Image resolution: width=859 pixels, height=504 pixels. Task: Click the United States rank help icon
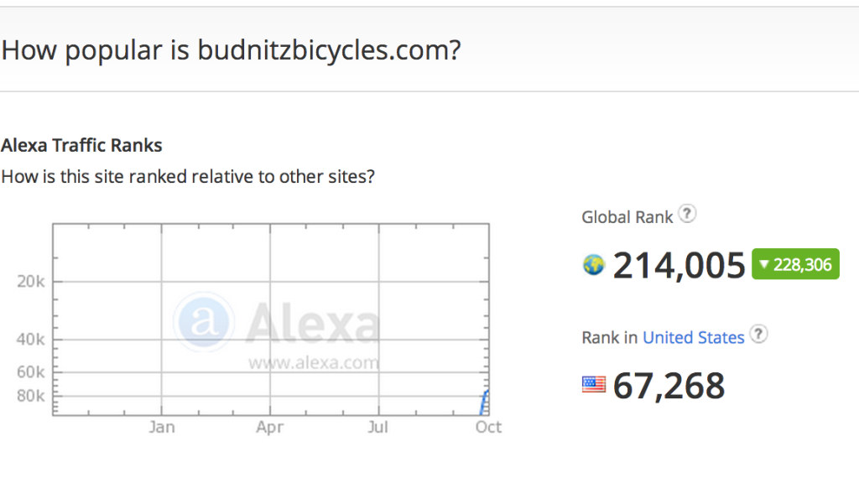tap(758, 334)
